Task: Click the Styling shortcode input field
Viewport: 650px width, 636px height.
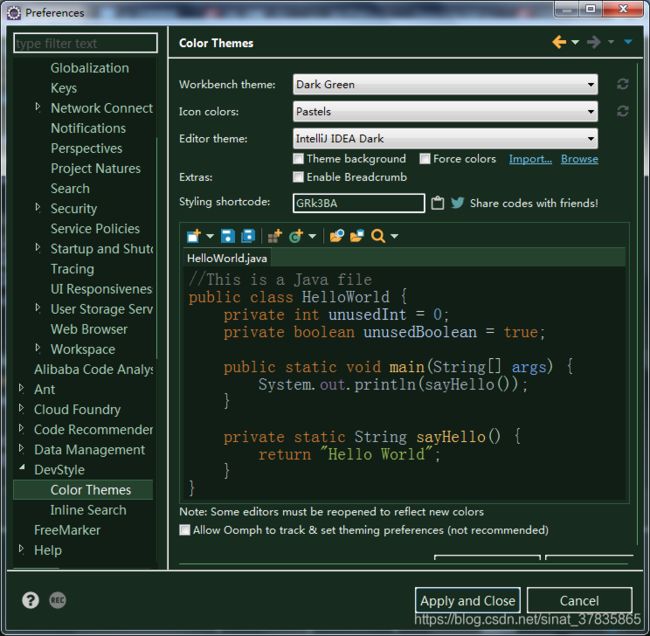Action: coord(359,203)
